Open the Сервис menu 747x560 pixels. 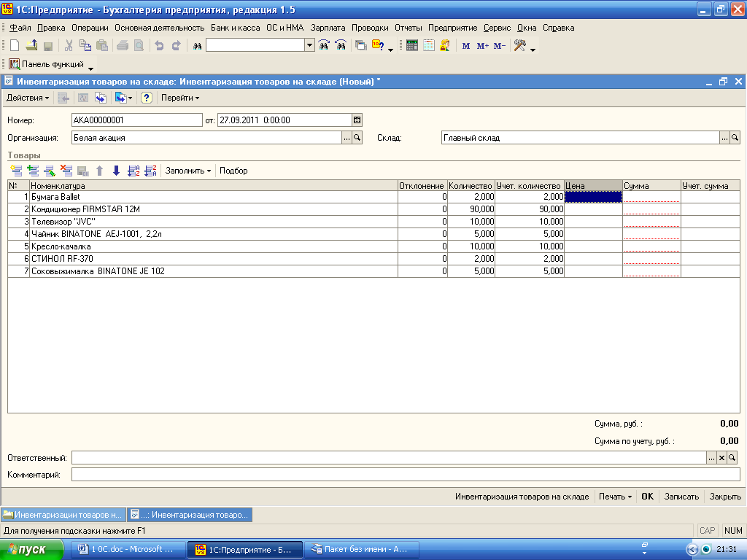click(x=497, y=28)
